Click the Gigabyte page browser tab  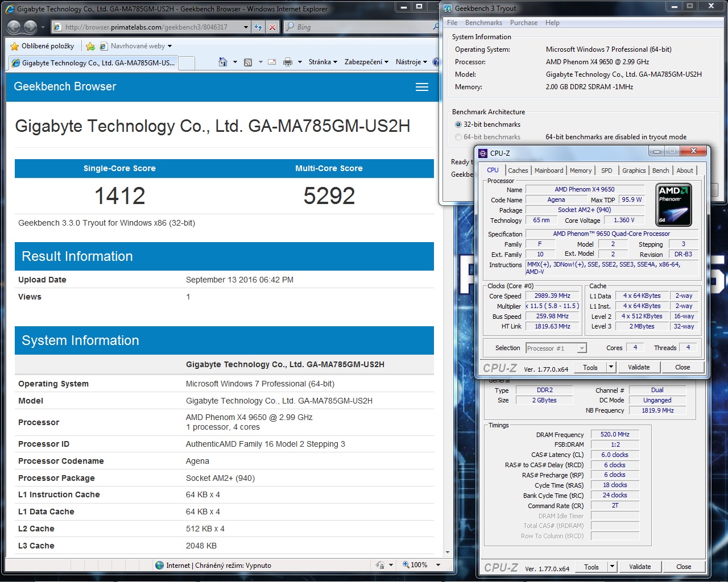[94, 63]
